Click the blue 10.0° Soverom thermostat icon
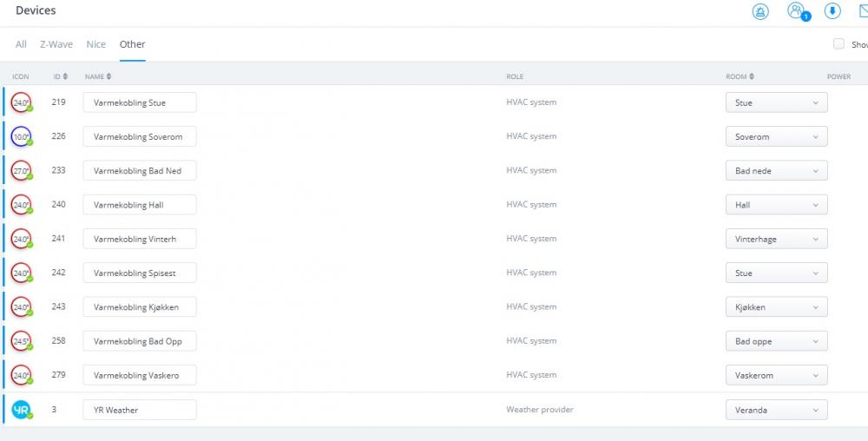This screenshot has height=441, width=868. [20, 137]
